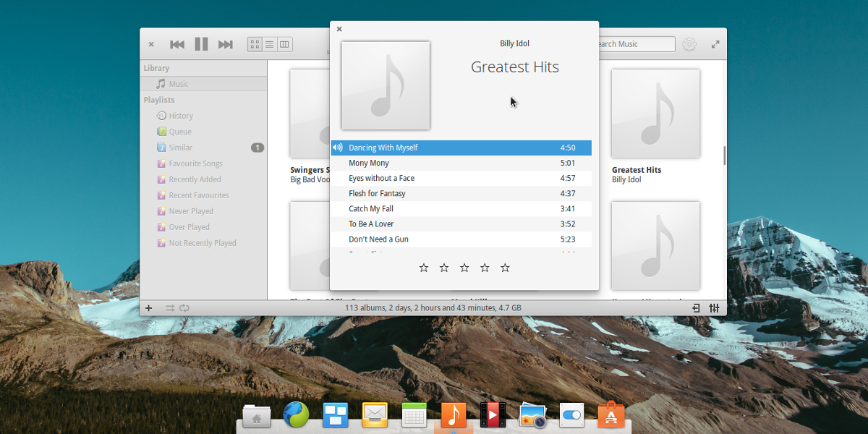
Task: Toggle shuffle mode in the status bar
Action: coord(170,307)
